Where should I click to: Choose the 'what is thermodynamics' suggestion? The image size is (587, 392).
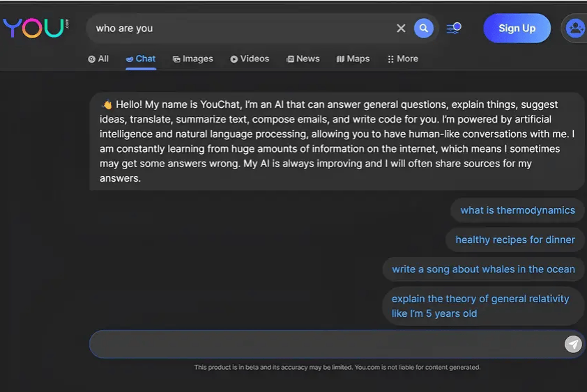[517, 210]
